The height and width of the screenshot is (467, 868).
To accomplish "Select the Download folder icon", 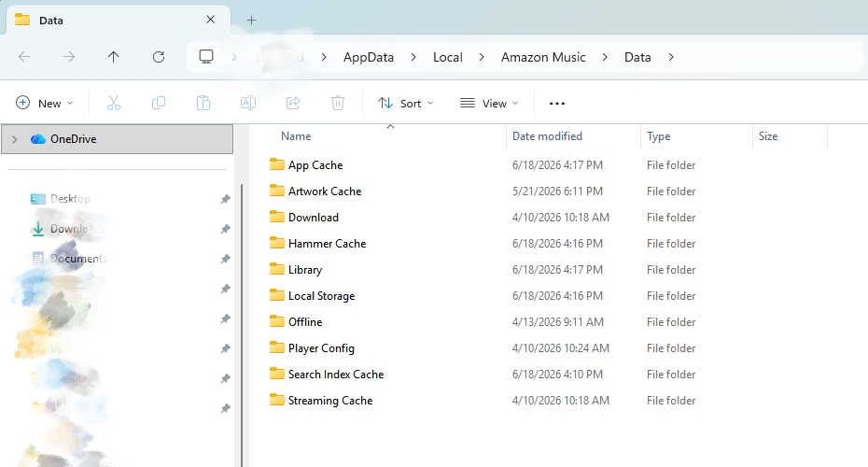I will pos(277,216).
